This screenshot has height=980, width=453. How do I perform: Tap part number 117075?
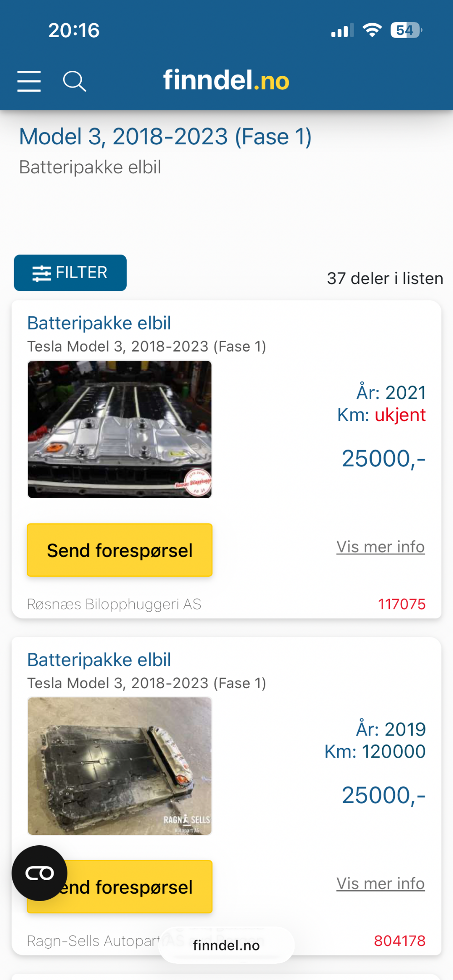(402, 604)
